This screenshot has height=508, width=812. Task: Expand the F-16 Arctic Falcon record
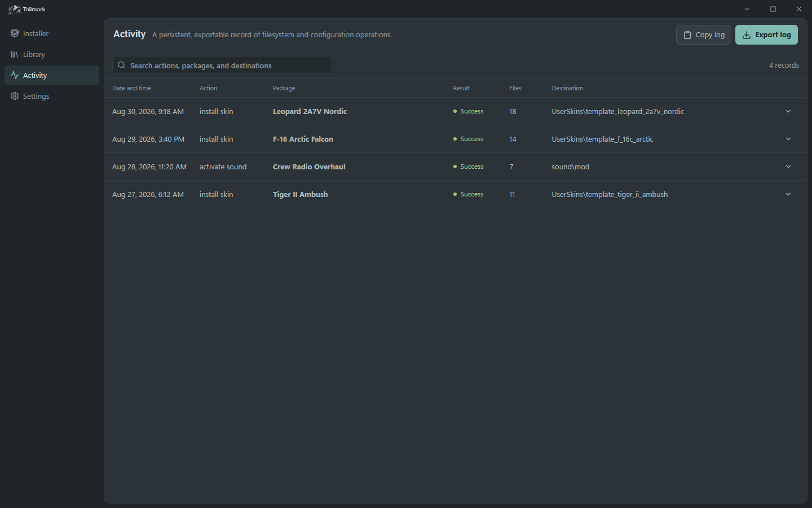(788, 139)
